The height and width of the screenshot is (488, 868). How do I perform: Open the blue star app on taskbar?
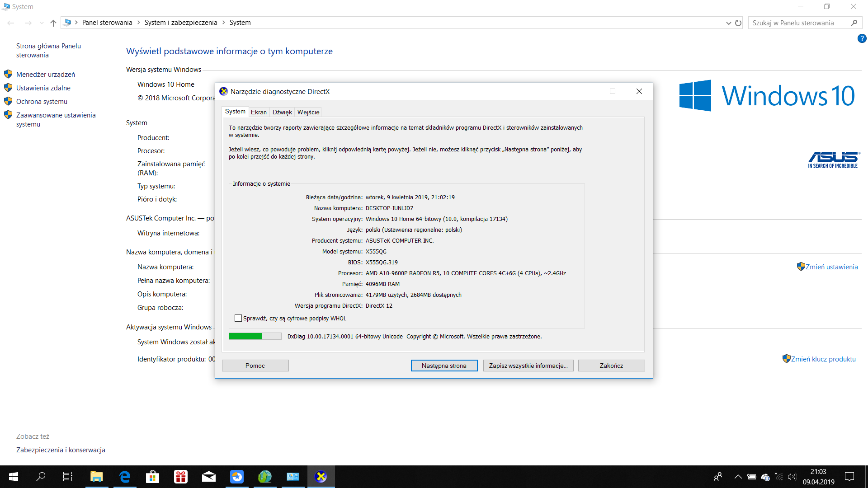point(237,477)
